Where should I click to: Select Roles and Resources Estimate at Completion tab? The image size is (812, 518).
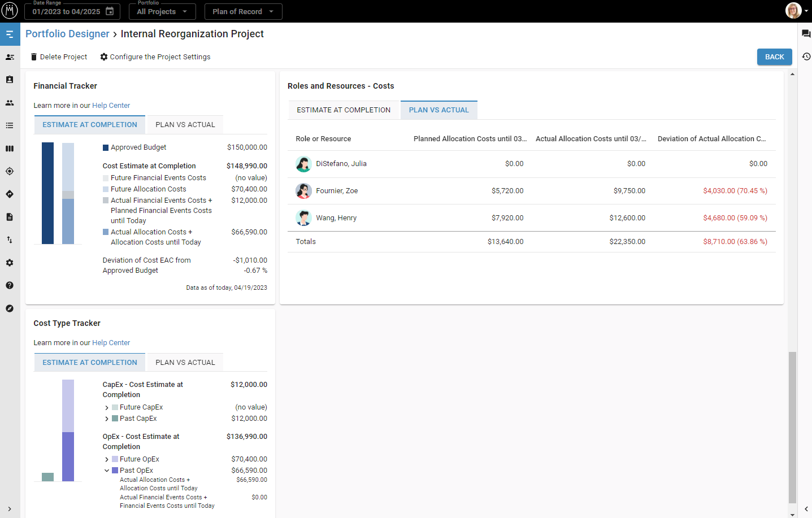344,110
